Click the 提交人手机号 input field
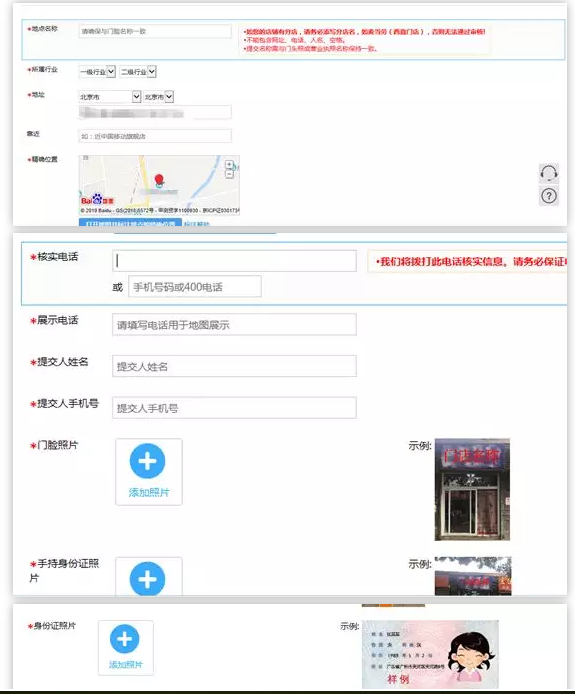575x694 pixels. click(x=234, y=408)
